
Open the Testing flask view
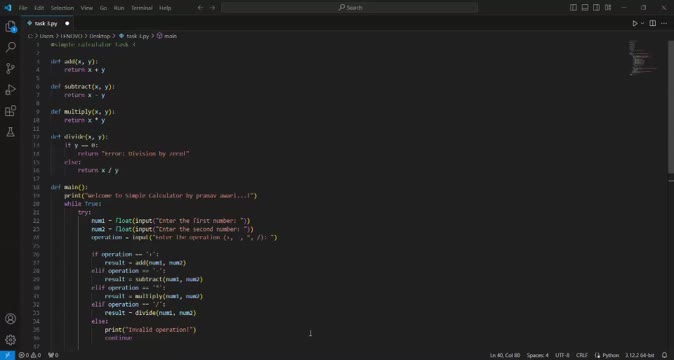10,132
